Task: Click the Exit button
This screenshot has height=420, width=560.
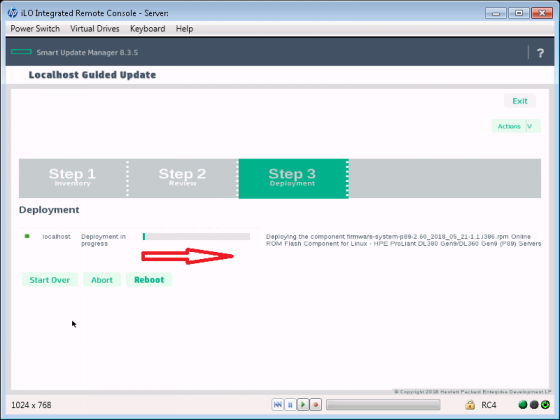Action: [520, 101]
